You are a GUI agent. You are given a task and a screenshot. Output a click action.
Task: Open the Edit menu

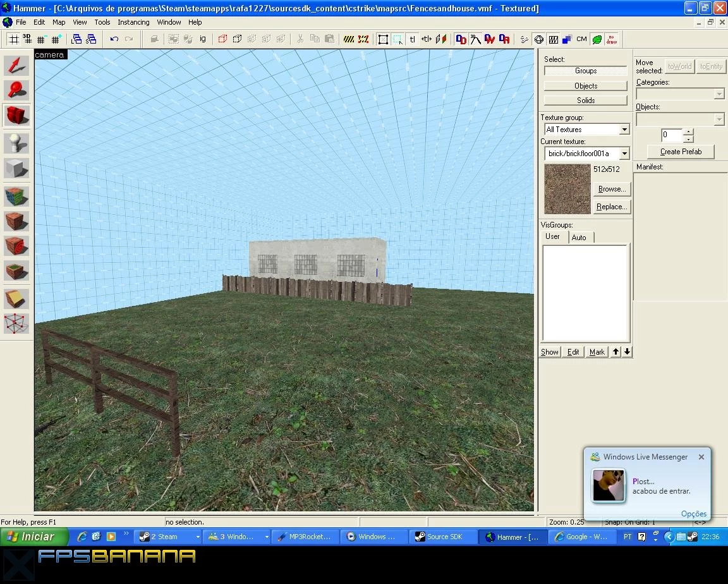tap(39, 22)
